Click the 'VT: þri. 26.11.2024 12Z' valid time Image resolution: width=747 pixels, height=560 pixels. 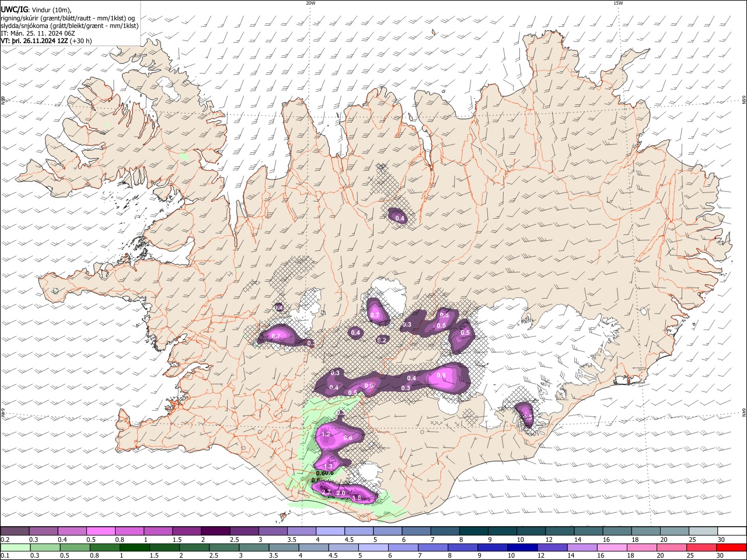(x=34, y=41)
